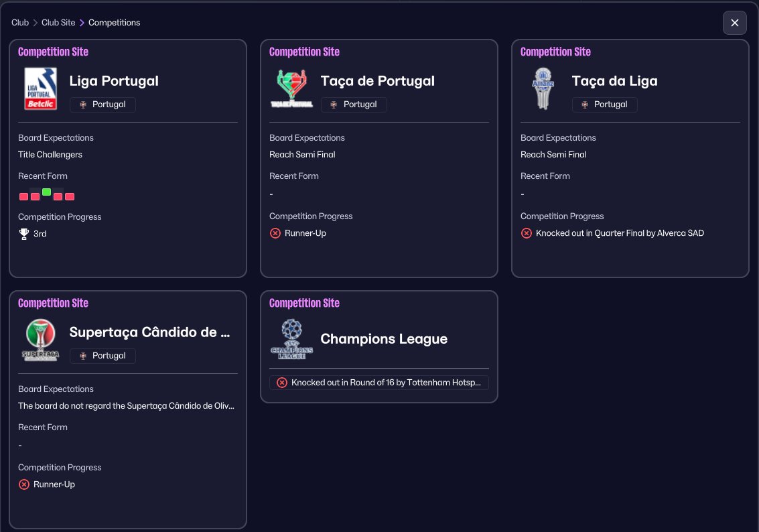
Task: Click the Liga Portugal Betclic logo
Action: tap(40, 88)
